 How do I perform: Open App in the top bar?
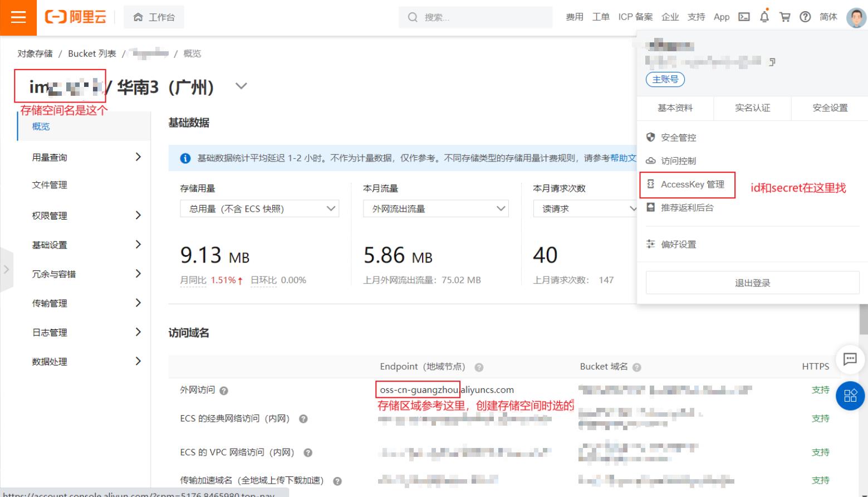tap(722, 17)
